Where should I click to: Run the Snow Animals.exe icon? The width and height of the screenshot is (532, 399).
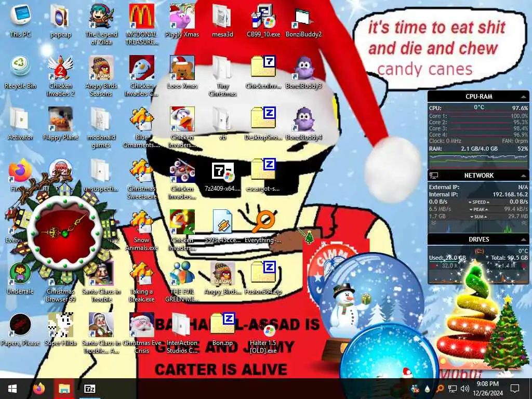click(x=141, y=231)
